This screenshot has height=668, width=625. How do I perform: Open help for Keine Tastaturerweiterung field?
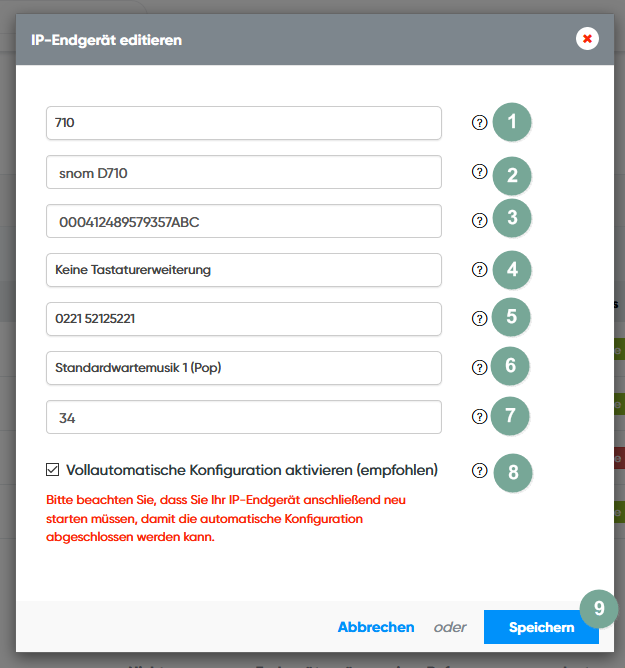(479, 270)
